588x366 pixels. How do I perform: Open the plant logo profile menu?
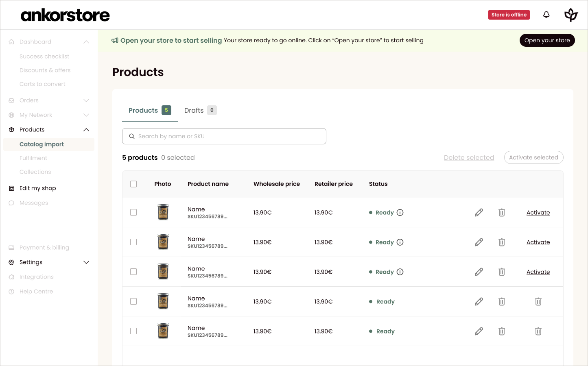pos(571,15)
